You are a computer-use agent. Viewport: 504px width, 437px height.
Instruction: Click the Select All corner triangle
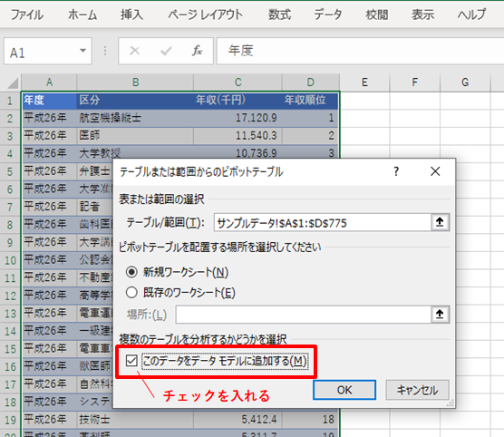pos(12,83)
